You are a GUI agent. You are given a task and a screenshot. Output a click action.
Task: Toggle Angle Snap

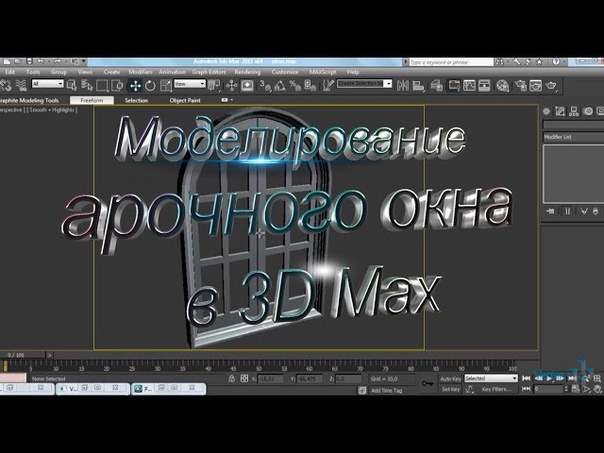[280, 85]
